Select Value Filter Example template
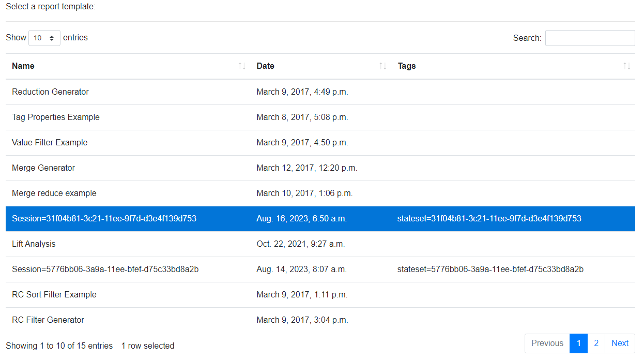 click(x=50, y=143)
